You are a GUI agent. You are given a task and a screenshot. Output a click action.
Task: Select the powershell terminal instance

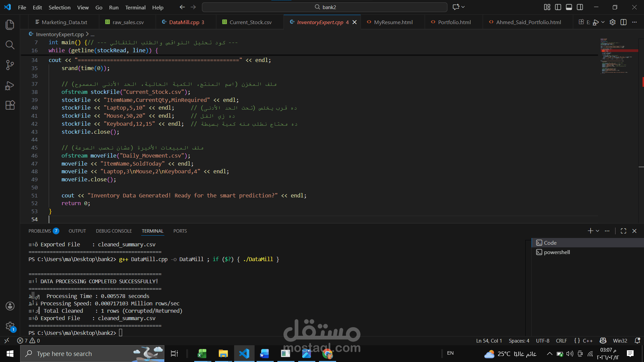557,252
